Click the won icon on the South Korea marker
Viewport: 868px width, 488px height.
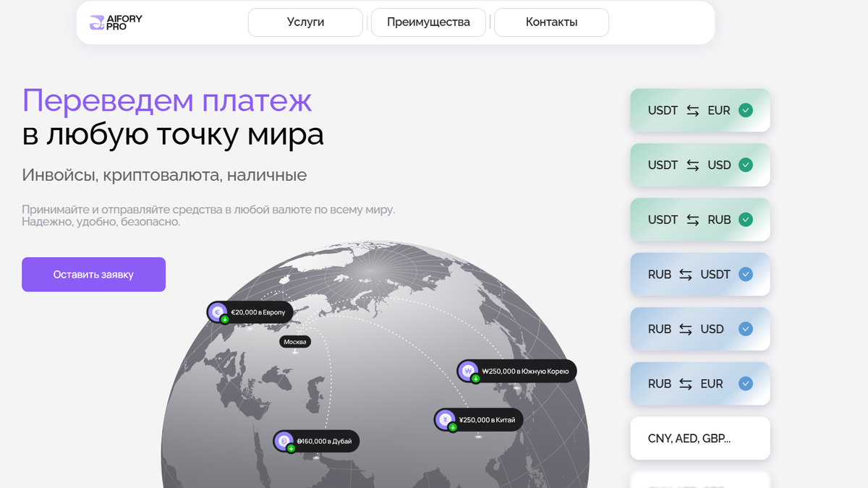[468, 371]
